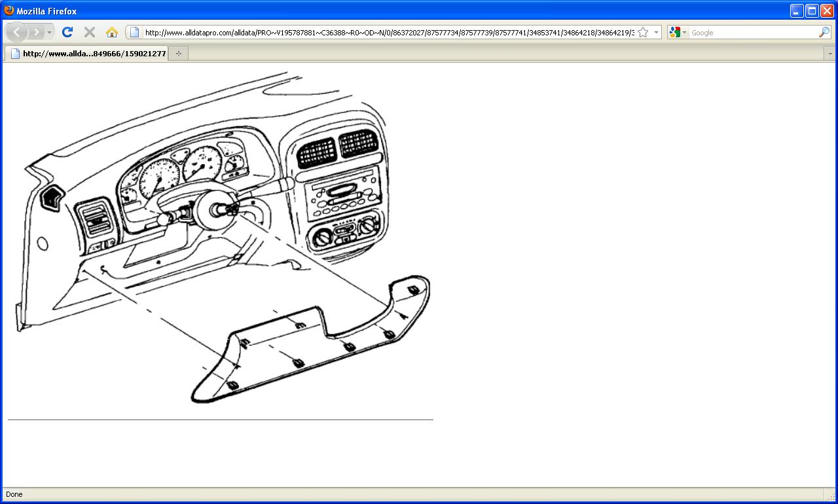The width and height of the screenshot is (838, 504).
Task: Open the Firefox home page
Action: (112, 32)
